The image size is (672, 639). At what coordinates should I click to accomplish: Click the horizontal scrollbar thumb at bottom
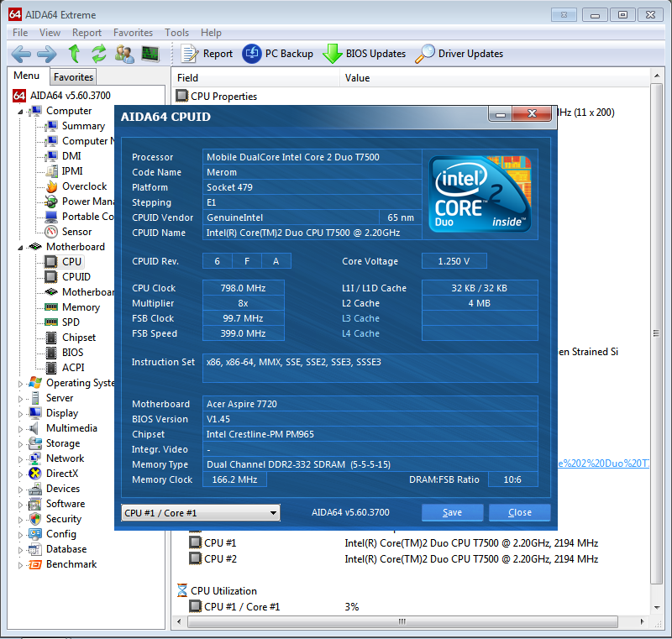tap(402, 621)
